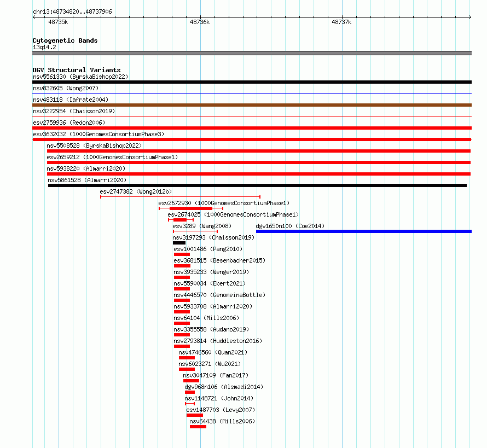Select esv2672930 (1000GenomesConsortiumPhase1) label
This screenshot has width=487, height=448.
coord(224,203)
